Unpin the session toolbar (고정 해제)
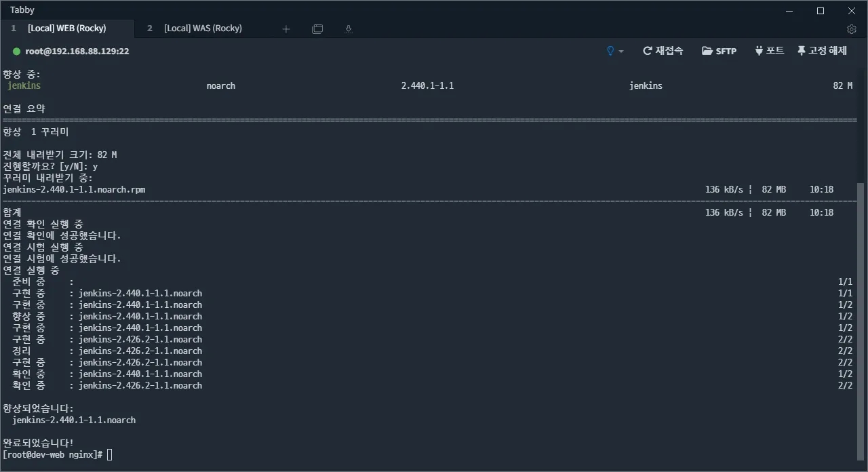The image size is (868, 472). click(x=822, y=51)
